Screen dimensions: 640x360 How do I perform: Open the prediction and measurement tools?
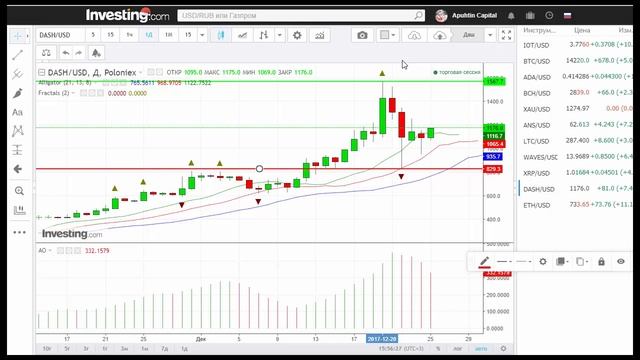[x=18, y=150]
